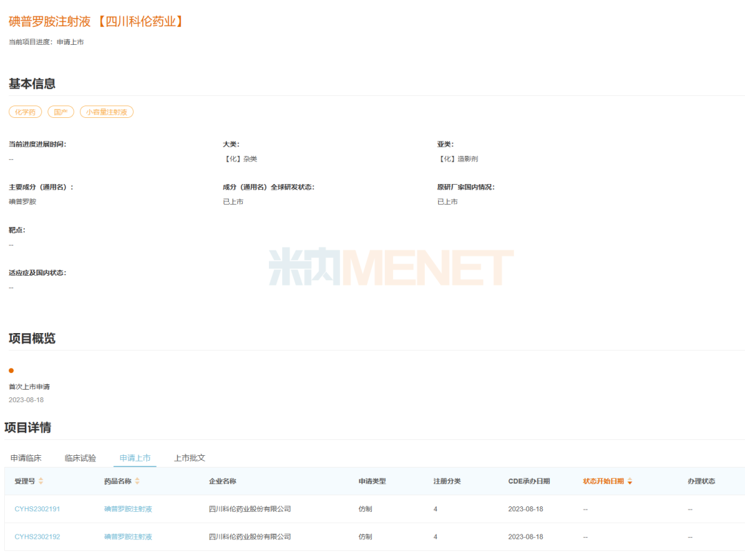745x560 pixels.
Task: Click the 国产 tag
Action: coord(61,112)
